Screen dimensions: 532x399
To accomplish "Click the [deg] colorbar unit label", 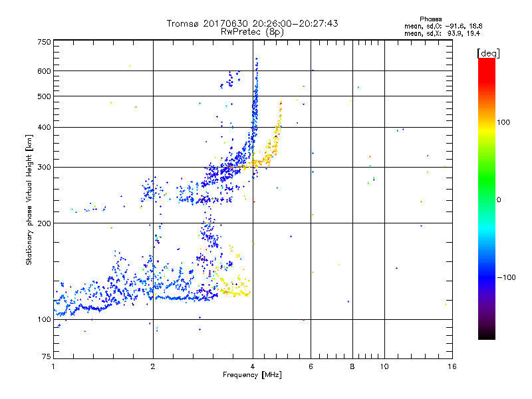I will point(488,53).
